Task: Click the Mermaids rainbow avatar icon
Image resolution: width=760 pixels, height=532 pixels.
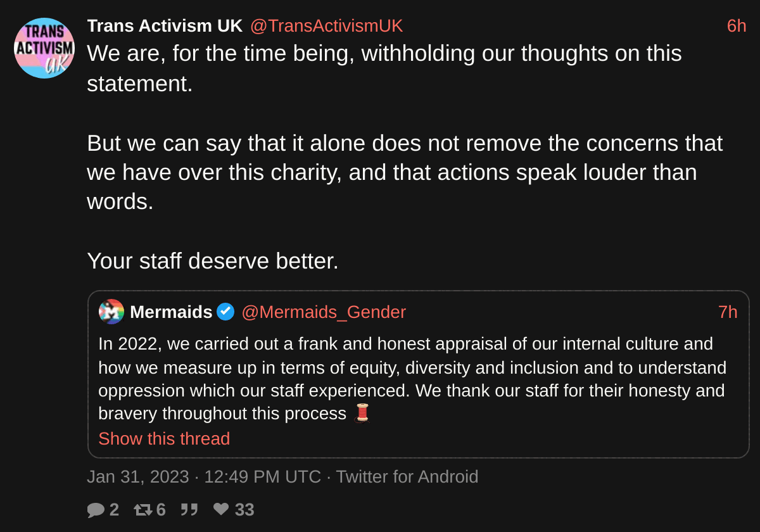Action: (111, 312)
